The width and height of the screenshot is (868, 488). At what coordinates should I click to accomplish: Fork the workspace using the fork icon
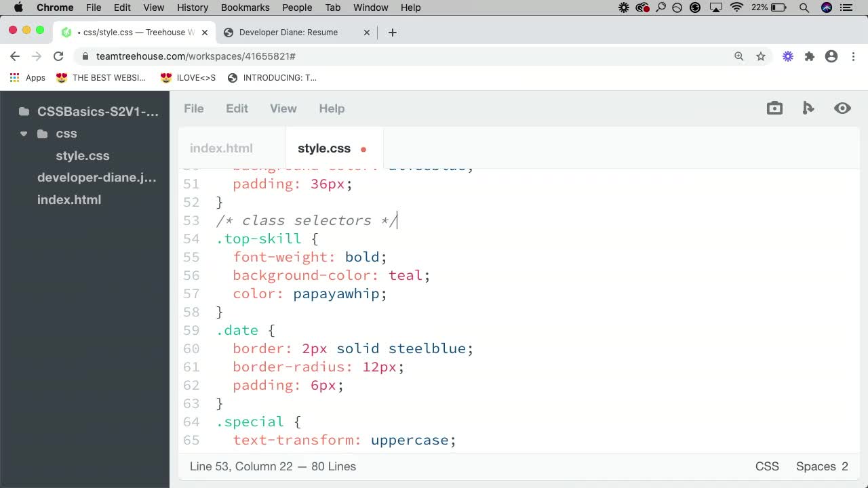[808, 108]
